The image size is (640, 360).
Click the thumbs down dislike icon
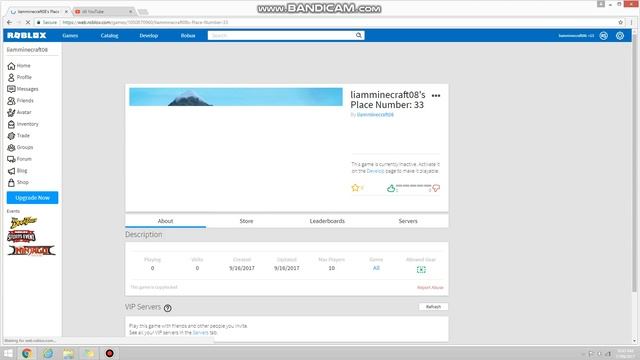436,188
